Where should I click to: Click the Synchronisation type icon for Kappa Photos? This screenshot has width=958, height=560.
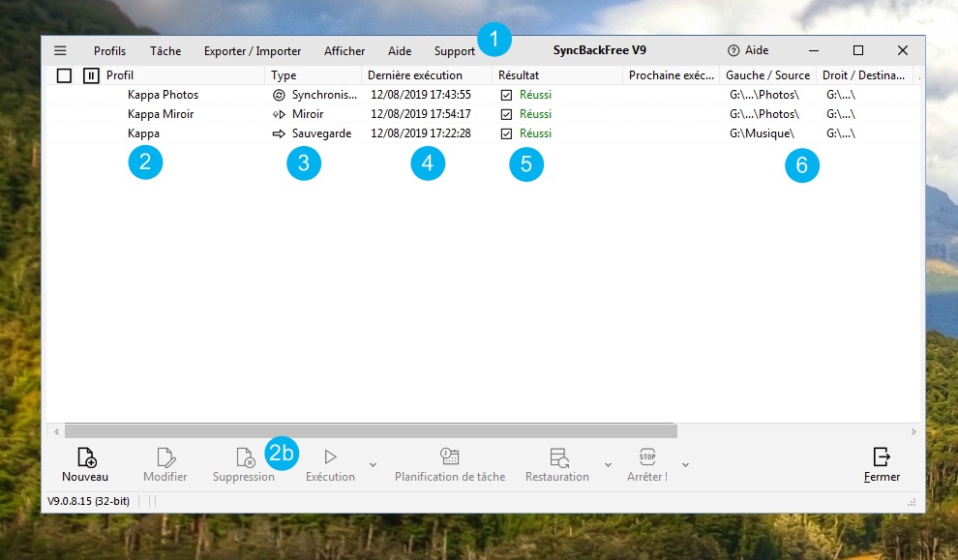point(279,95)
